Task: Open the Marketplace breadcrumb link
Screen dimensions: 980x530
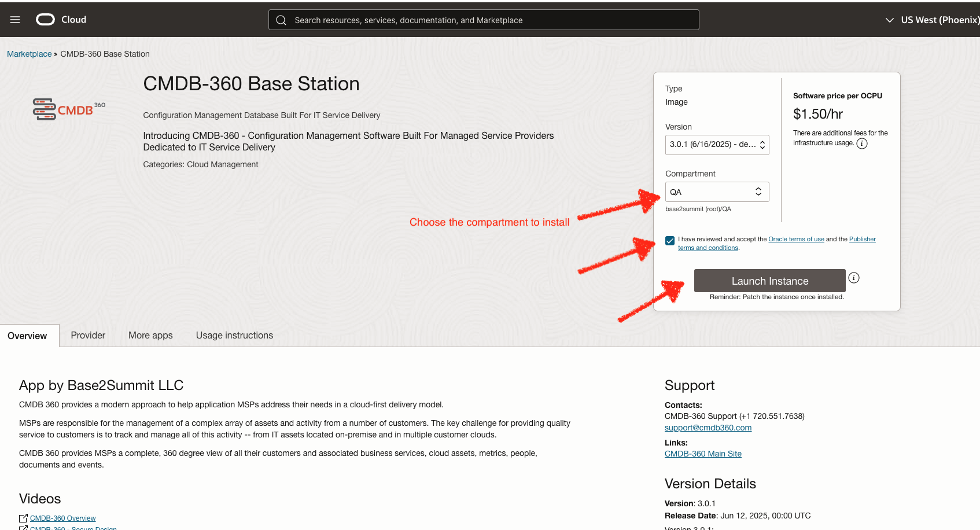Action: tap(30, 54)
